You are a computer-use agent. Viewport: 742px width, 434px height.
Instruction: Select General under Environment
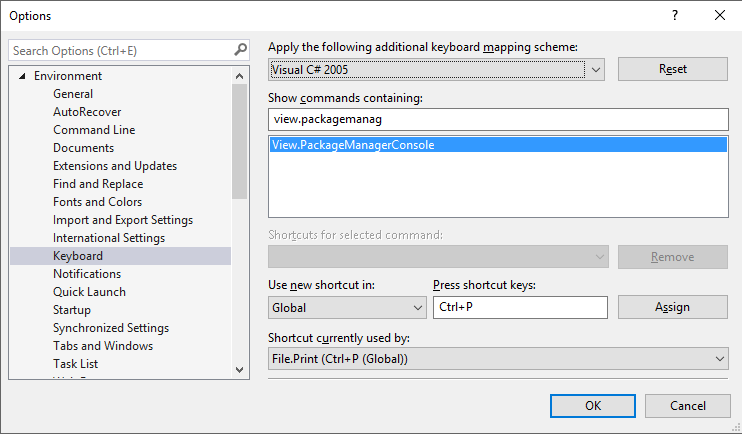point(73,94)
